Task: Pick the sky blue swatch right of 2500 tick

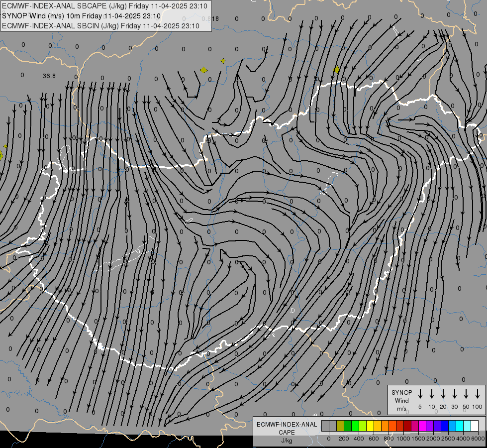Action: pyautogui.click(x=452, y=426)
